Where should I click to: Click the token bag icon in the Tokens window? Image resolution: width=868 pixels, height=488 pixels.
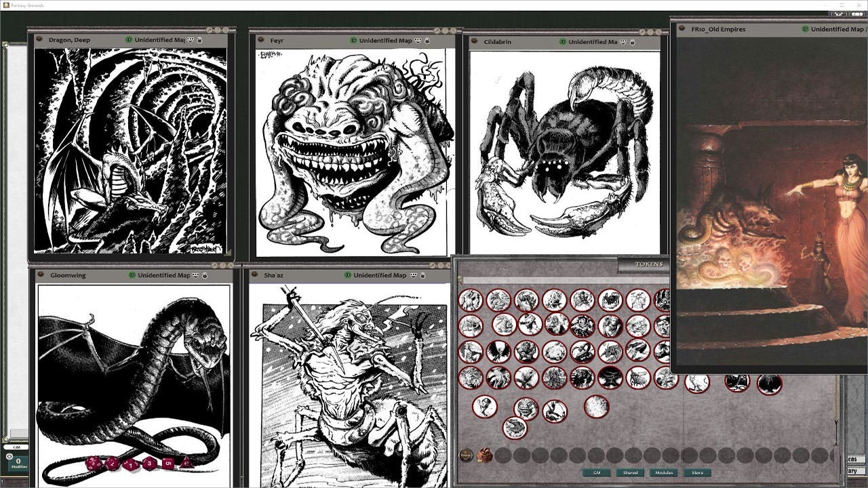[485, 455]
